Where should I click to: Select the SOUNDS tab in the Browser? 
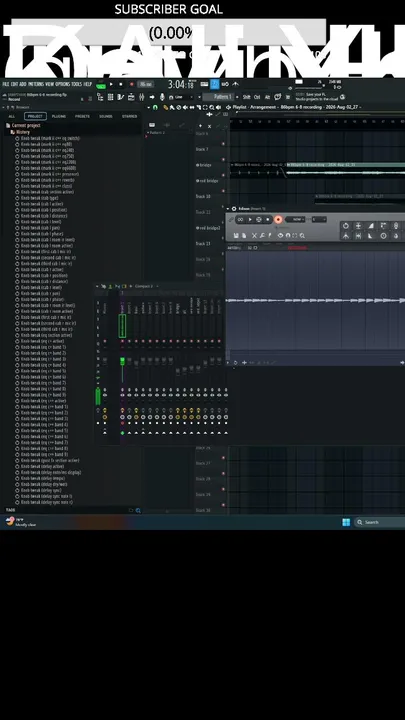pyautogui.click(x=106, y=116)
